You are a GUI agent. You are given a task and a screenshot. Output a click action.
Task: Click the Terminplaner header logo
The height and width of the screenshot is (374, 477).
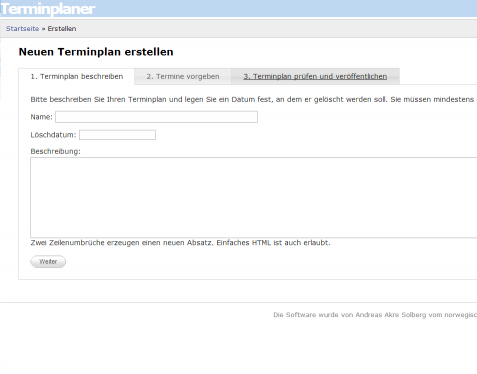click(x=48, y=9)
